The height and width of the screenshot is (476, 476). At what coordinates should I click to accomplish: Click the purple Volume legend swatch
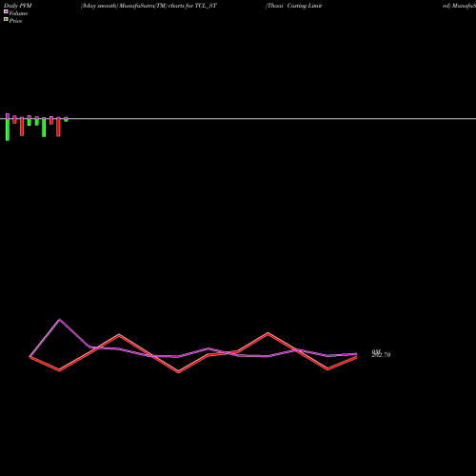coord(6,11)
